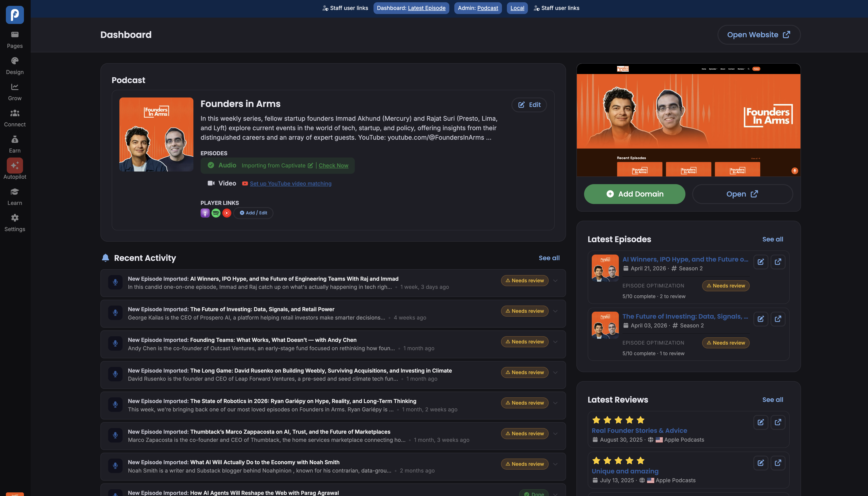The height and width of the screenshot is (496, 868).
Task: Click the Open button under website preview
Action: pos(743,194)
